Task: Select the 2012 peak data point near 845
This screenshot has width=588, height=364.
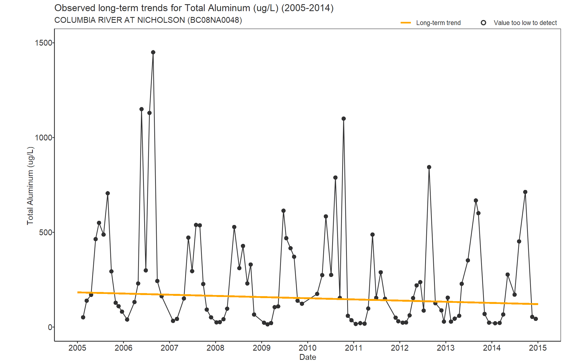Action: 429,167
